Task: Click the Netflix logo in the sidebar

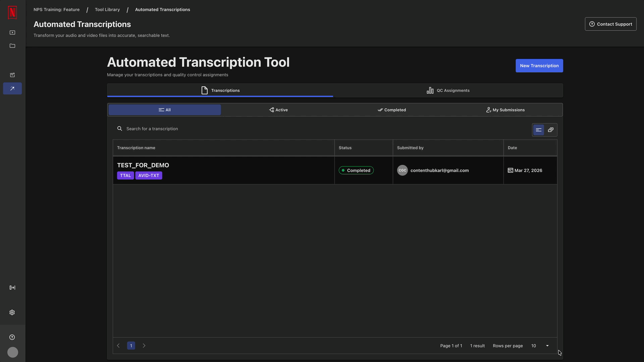Action: [12, 12]
